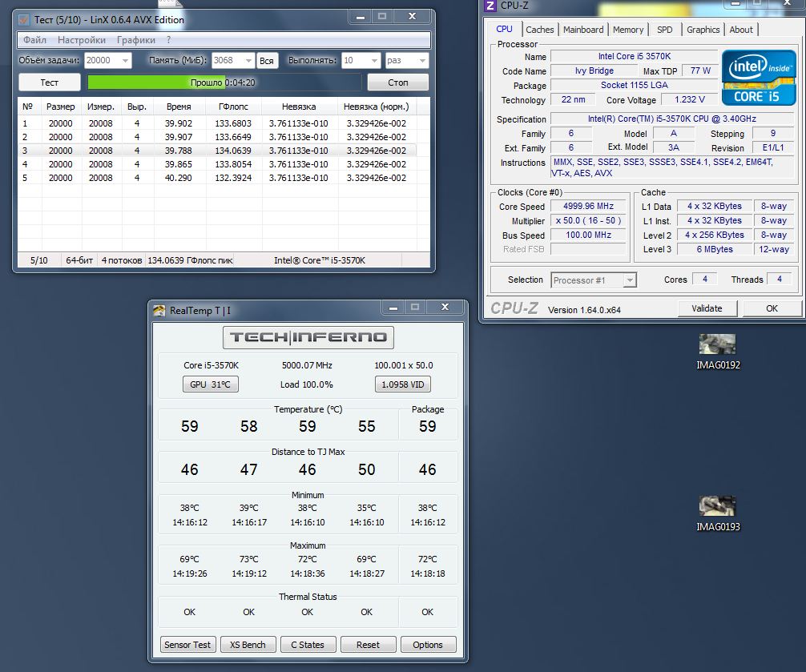Screen dimensions: 806x672
Task: Click the 5000.07 MHz reading in RealTemp
Action: 307,365
